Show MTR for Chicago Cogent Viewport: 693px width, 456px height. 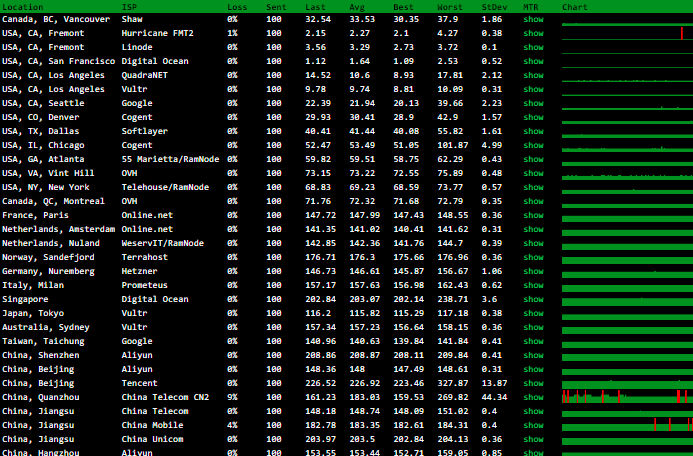[x=533, y=145]
